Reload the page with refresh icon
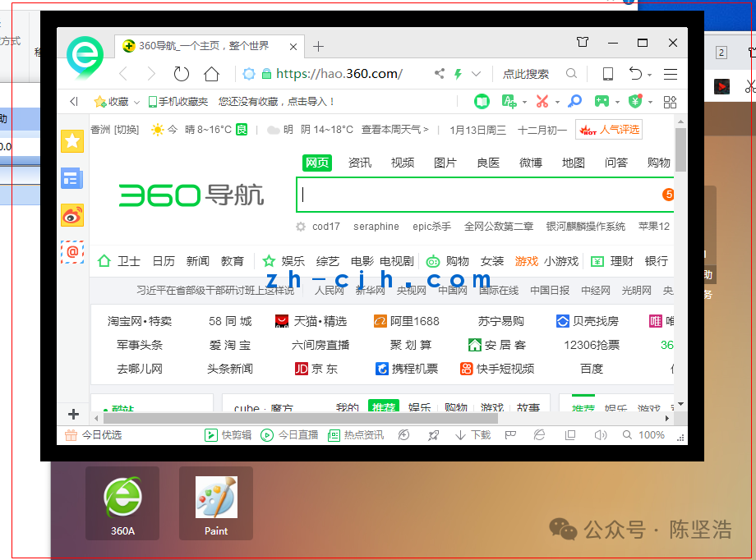The width and height of the screenshot is (756, 560). (182, 74)
